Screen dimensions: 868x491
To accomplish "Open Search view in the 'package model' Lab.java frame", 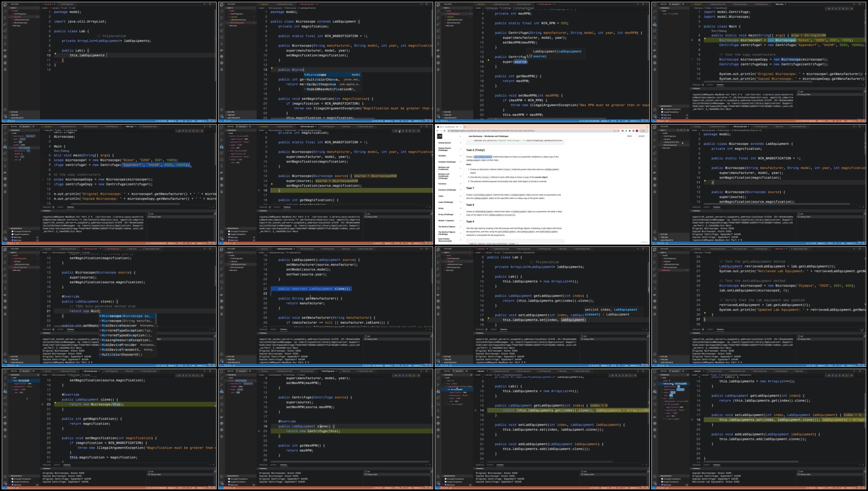I will pyautogui.click(x=5, y=11).
